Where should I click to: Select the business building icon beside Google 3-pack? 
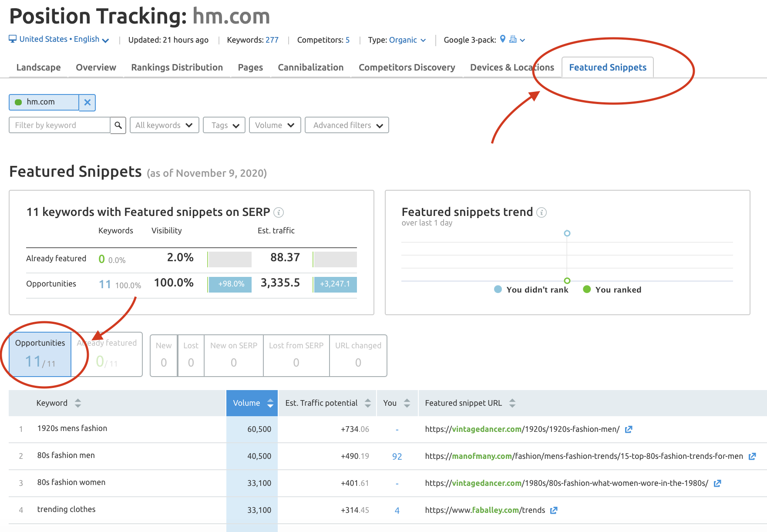pyautogui.click(x=514, y=40)
